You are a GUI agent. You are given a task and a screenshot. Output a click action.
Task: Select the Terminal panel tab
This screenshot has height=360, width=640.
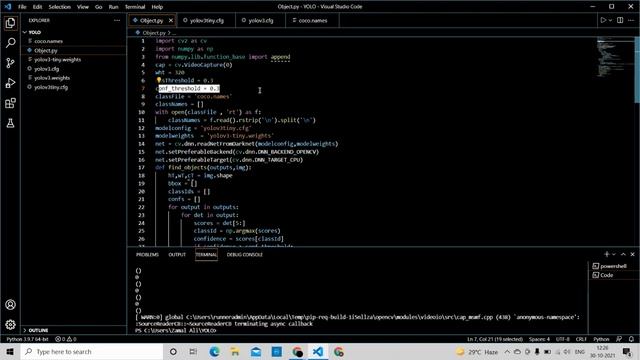pyautogui.click(x=206, y=254)
